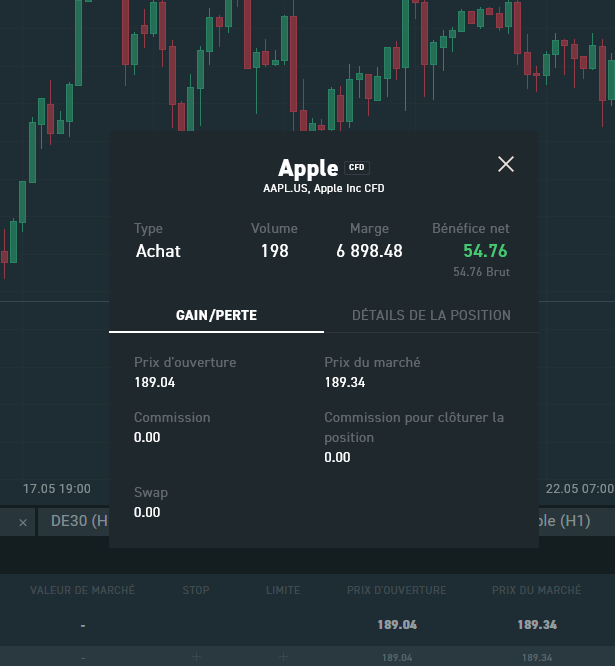Add a stop with the plus under STOP

pos(196,657)
